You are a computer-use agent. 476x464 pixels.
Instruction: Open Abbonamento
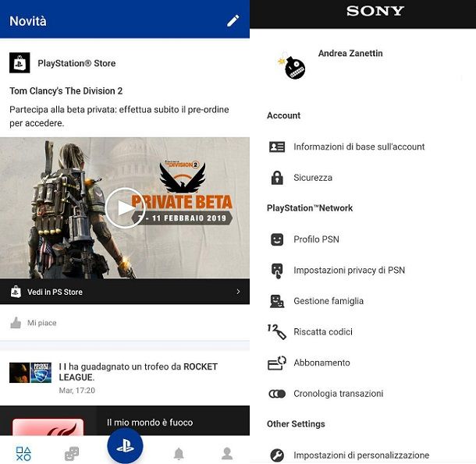click(321, 363)
